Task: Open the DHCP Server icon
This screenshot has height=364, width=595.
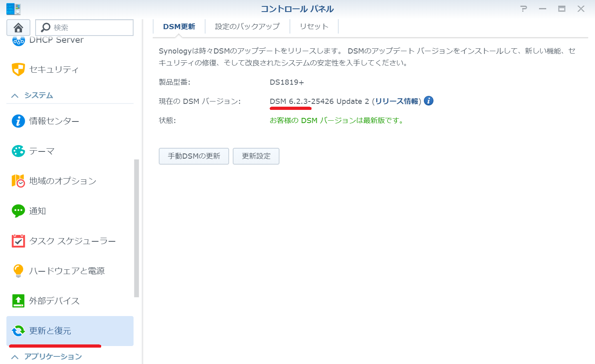Action: coord(18,41)
